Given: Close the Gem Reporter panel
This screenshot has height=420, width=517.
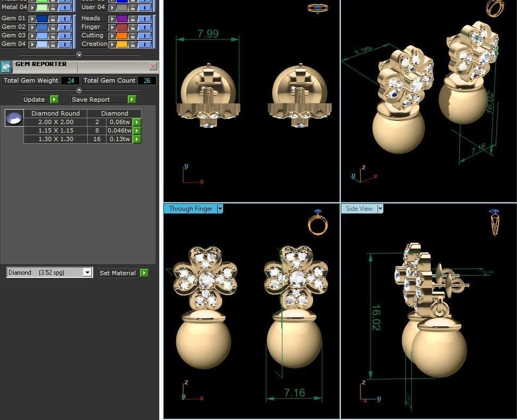Looking at the screenshot, I should pyautogui.click(x=153, y=66).
